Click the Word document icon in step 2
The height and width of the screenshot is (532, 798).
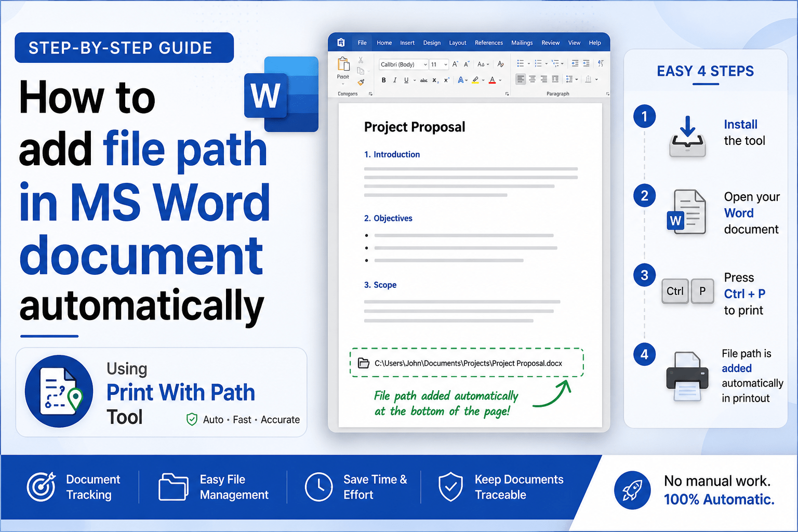tap(687, 212)
